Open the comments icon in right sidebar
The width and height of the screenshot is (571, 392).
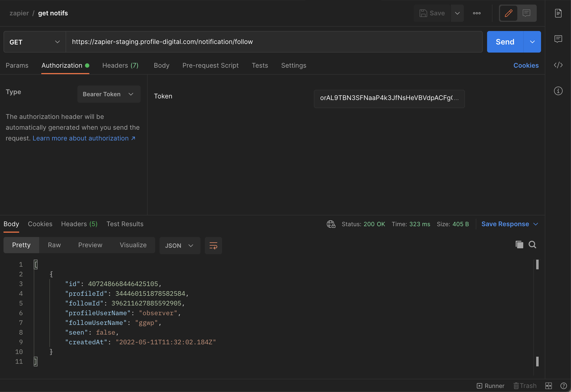tap(558, 39)
